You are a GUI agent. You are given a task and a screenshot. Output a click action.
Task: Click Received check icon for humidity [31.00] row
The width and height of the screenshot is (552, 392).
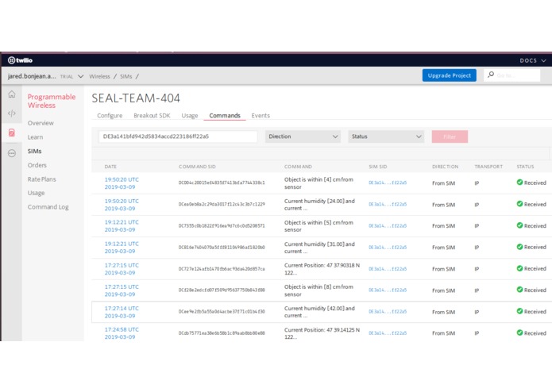(x=519, y=247)
